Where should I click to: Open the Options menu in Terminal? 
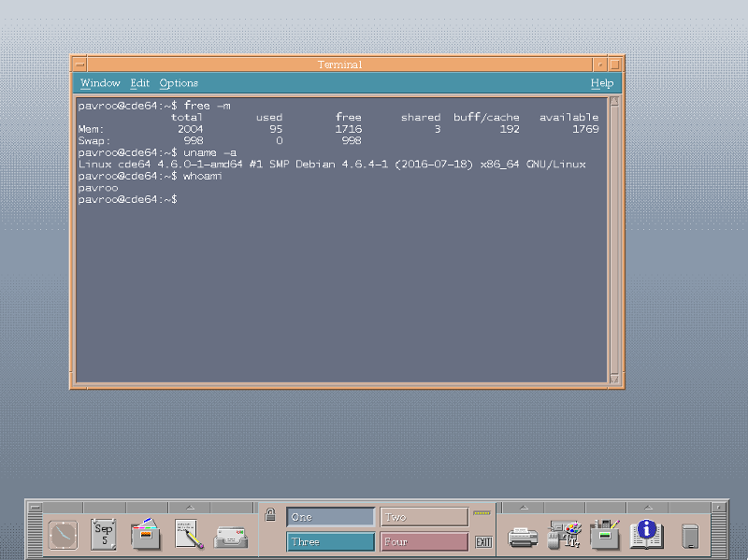pos(178,83)
